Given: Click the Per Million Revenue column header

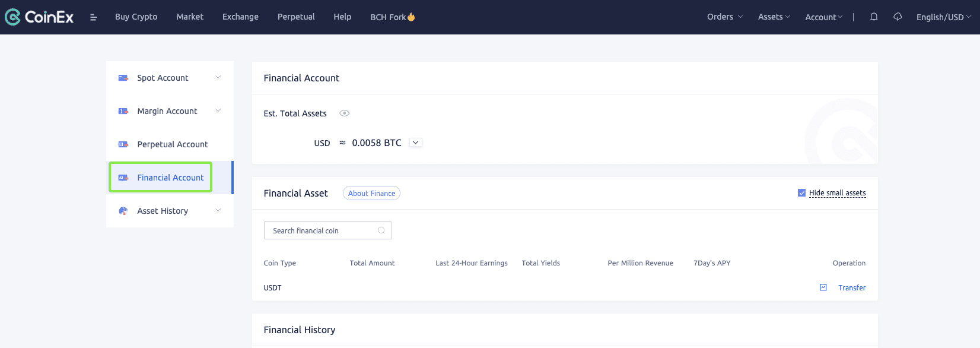Looking at the screenshot, I should 641,263.
